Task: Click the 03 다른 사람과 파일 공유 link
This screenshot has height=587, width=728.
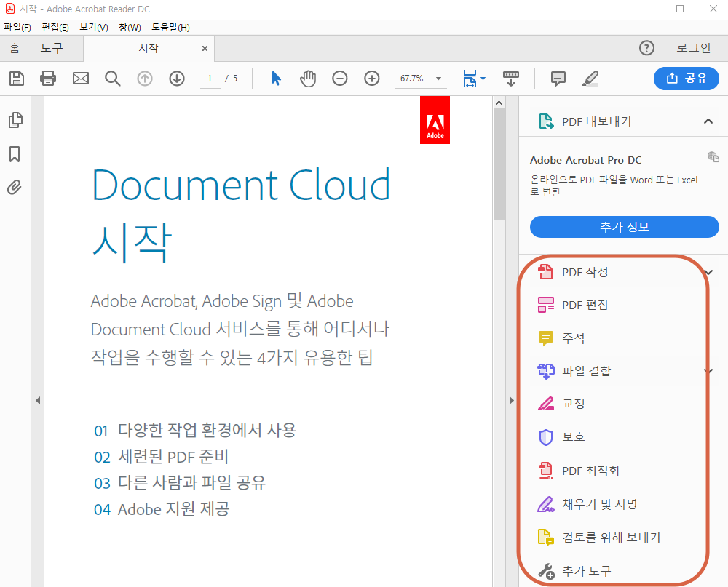Action: tap(180, 482)
